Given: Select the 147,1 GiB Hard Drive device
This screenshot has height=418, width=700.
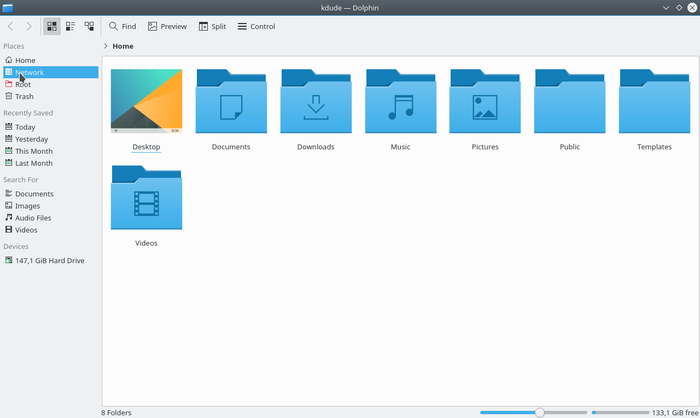Looking at the screenshot, I should [x=49, y=260].
